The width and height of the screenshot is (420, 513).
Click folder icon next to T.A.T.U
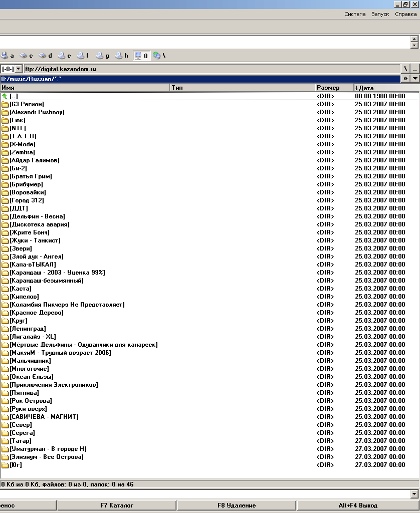(x=5, y=136)
